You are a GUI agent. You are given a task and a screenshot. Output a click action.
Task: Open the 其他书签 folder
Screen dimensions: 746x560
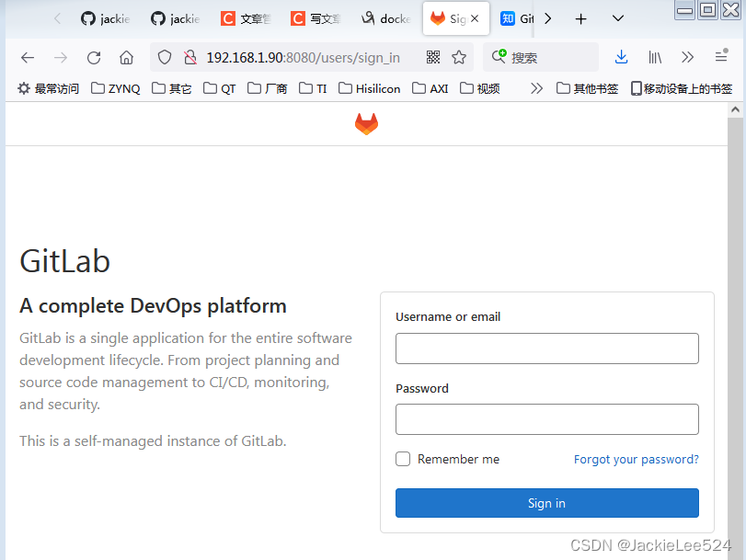pos(587,88)
